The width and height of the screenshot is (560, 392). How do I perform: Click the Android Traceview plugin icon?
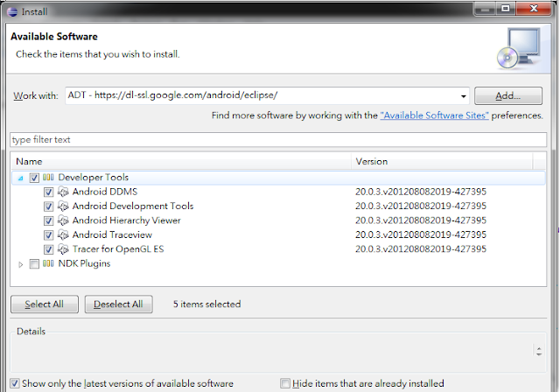[63, 235]
